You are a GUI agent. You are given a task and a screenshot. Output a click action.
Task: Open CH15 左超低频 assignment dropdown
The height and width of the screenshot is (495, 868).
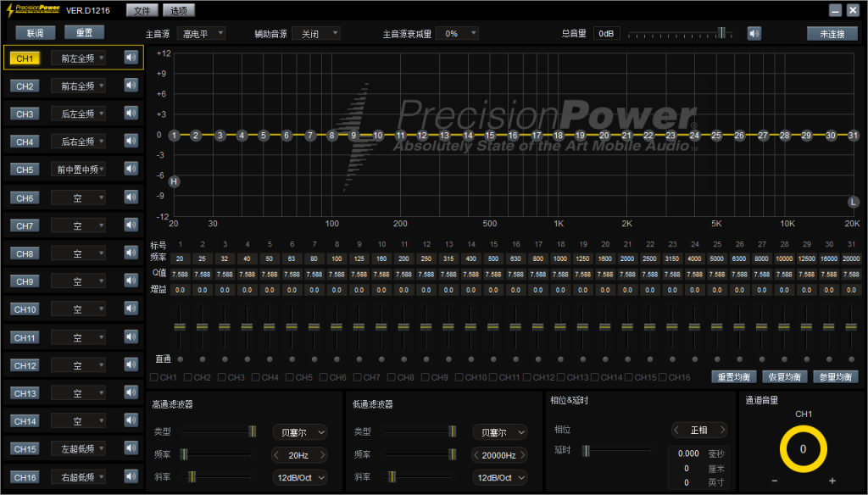tap(78, 448)
